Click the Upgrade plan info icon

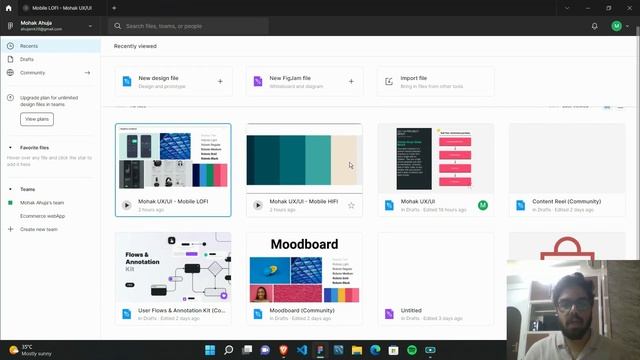coord(11,98)
